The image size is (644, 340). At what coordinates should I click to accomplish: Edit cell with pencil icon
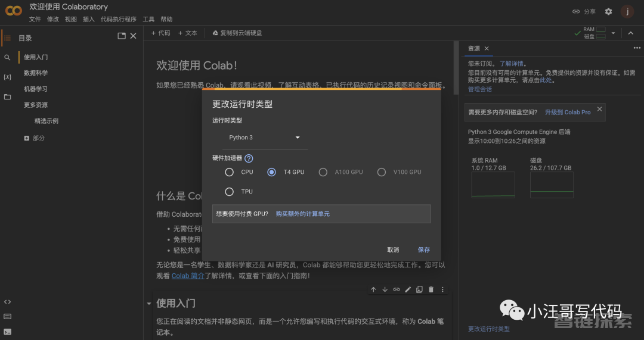[x=408, y=289]
